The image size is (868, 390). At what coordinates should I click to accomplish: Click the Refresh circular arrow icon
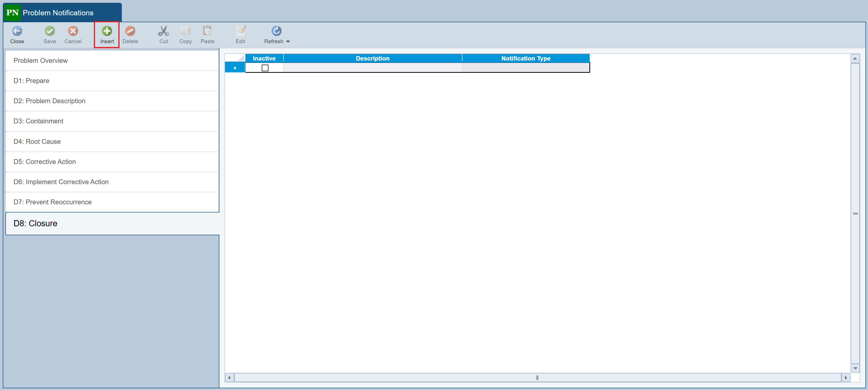point(276,31)
